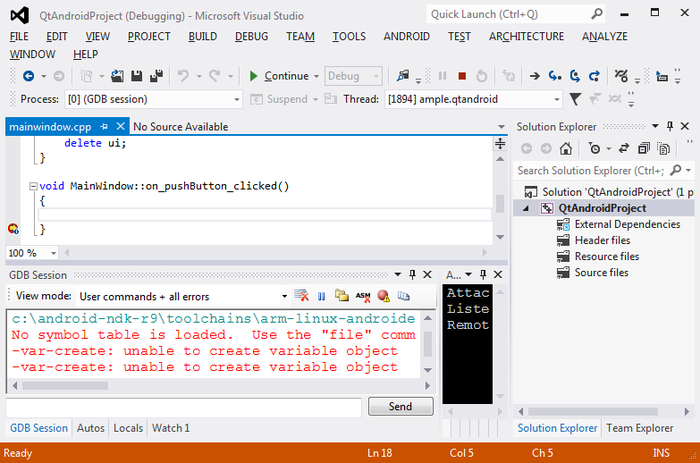Click the Home icon in Solution Explorer

point(566,148)
